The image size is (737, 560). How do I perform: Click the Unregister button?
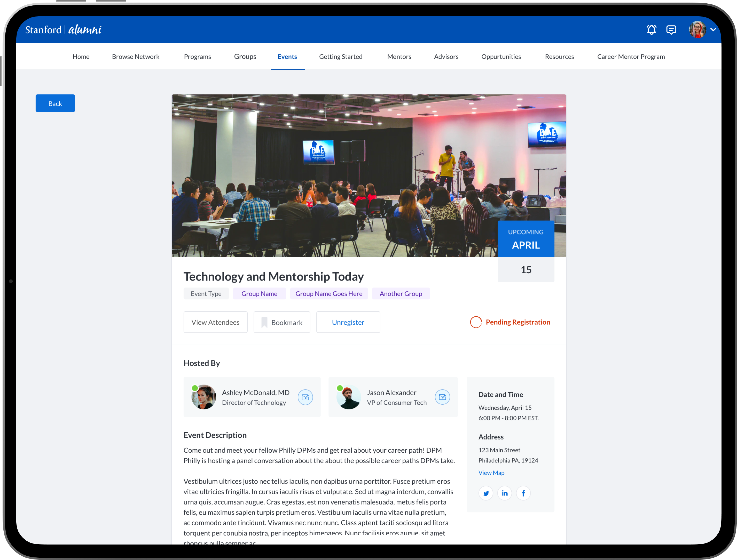point(348,322)
